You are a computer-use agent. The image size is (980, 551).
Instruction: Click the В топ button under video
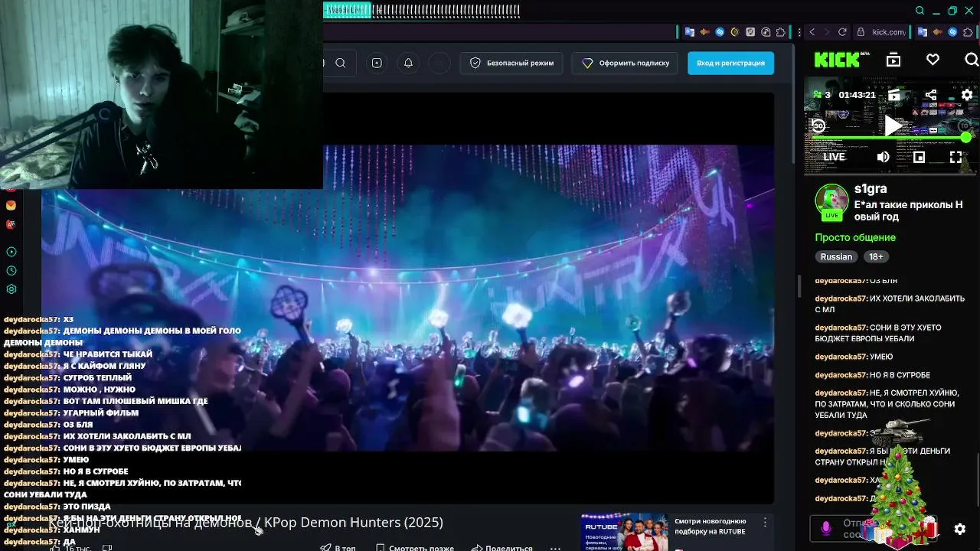(x=338, y=548)
